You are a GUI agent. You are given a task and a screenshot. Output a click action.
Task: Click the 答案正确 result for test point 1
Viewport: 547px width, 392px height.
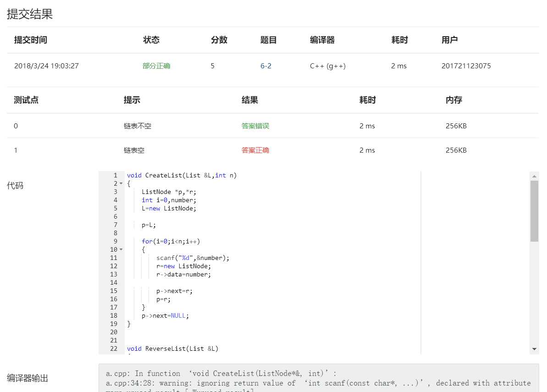(255, 150)
